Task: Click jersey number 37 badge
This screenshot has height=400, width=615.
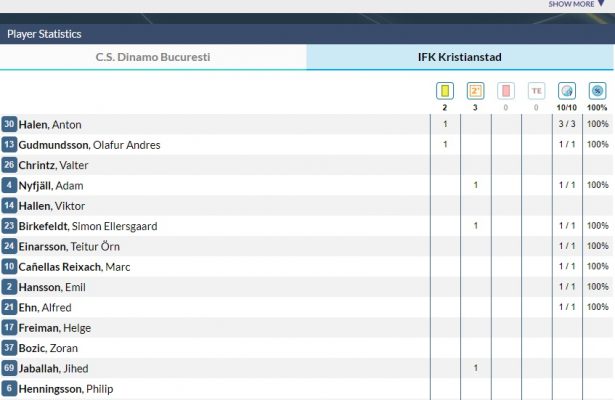Action: [9, 348]
